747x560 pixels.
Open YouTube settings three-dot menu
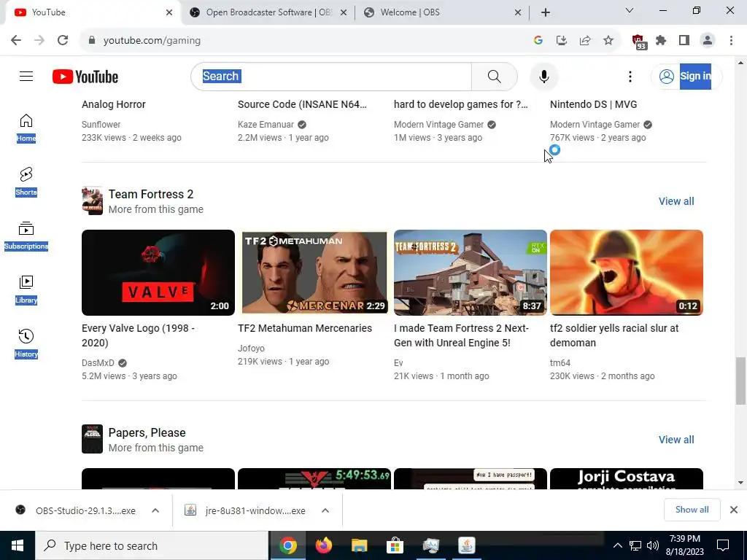(x=630, y=76)
